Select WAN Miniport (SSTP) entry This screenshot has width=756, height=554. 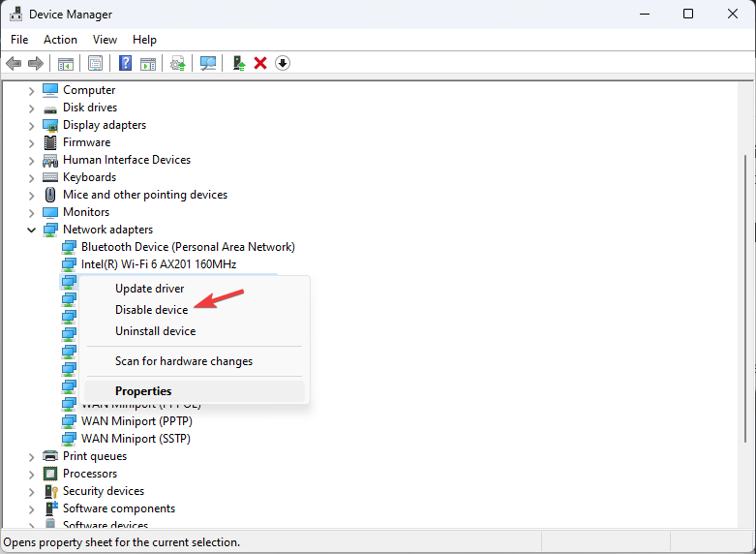[x=136, y=439]
